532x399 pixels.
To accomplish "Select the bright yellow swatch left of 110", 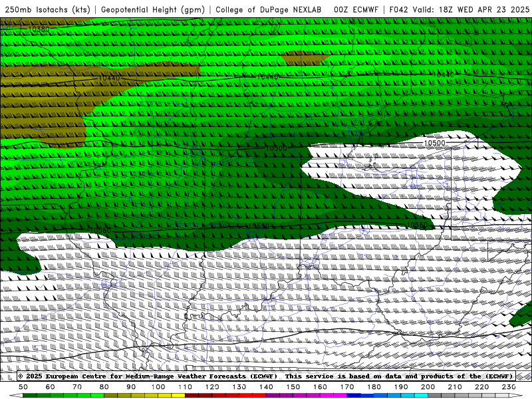I will (x=178, y=396).
